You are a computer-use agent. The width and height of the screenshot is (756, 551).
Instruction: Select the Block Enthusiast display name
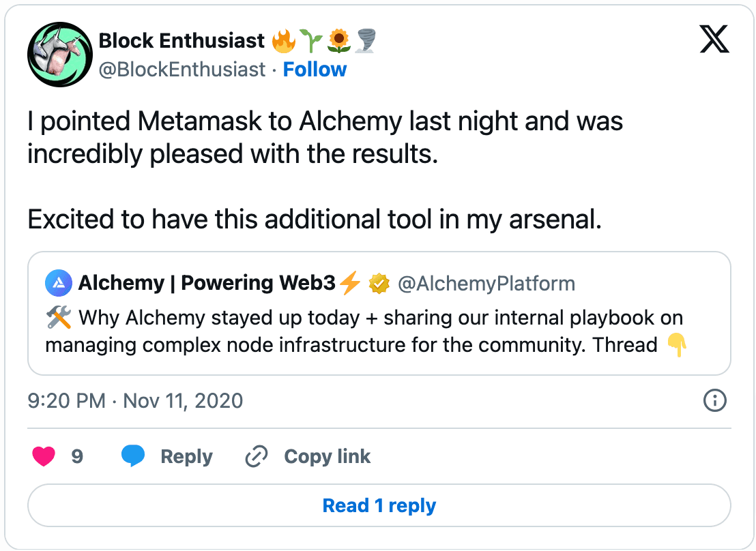[181, 41]
